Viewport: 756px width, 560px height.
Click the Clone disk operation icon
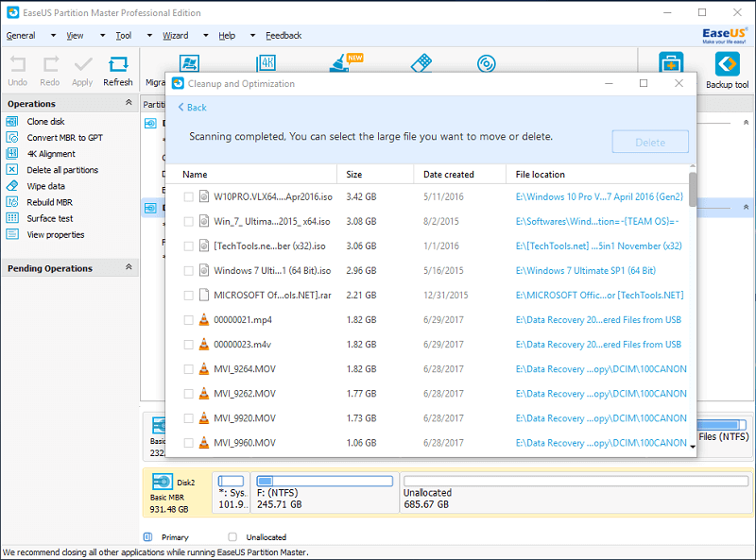coord(12,122)
